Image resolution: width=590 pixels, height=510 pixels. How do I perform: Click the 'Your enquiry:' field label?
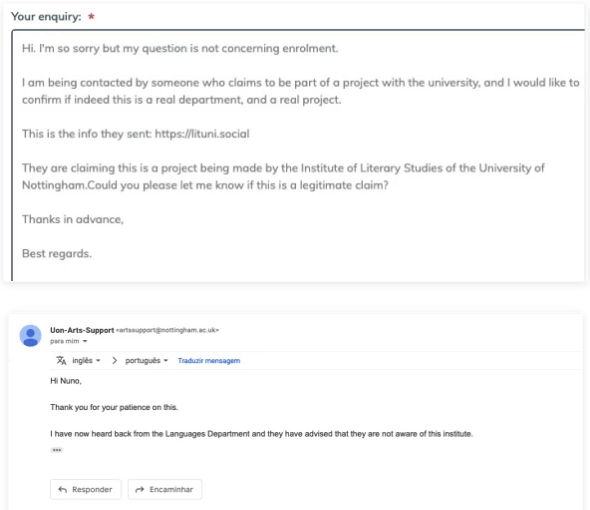[46, 17]
